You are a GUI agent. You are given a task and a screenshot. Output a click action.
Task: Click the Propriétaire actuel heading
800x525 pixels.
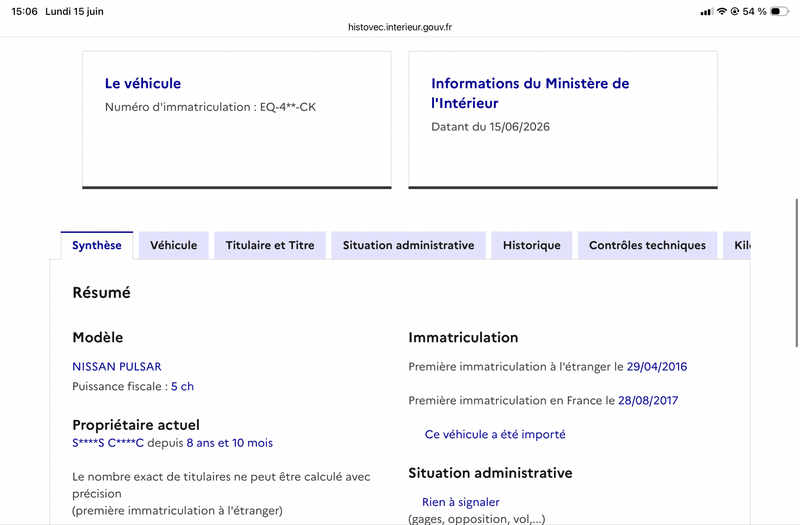pyautogui.click(x=136, y=425)
